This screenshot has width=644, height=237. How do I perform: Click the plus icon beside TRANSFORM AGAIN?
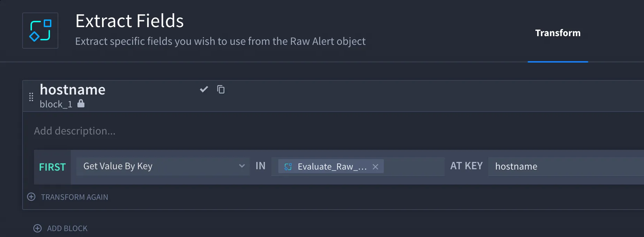coord(31,197)
